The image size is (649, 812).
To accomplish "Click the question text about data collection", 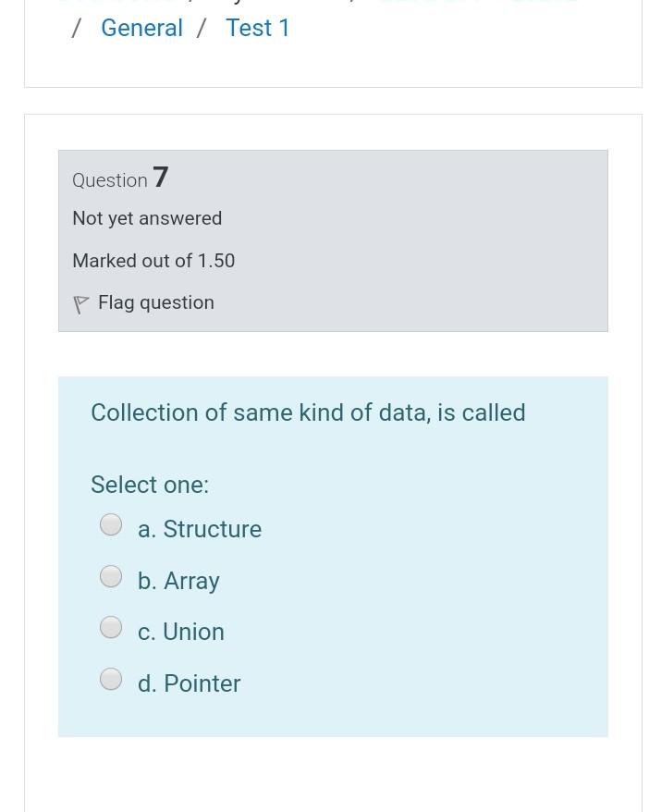I will (x=308, y=412).
